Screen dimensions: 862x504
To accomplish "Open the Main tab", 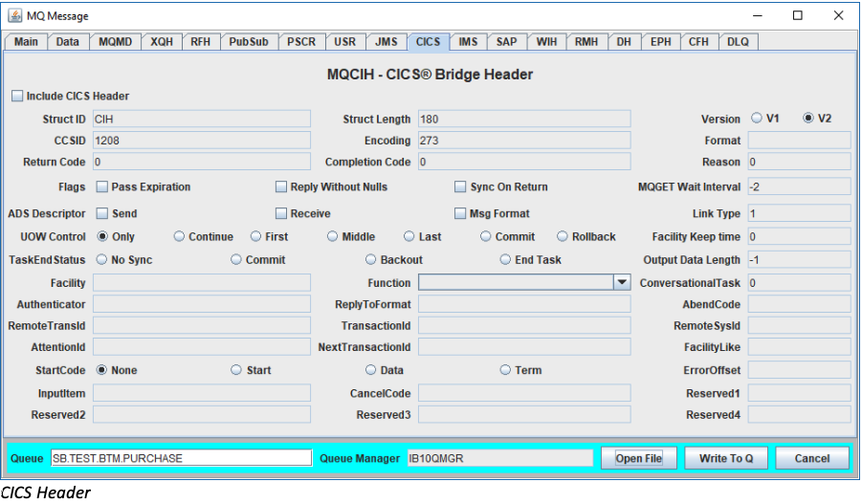I will point(26,42).
